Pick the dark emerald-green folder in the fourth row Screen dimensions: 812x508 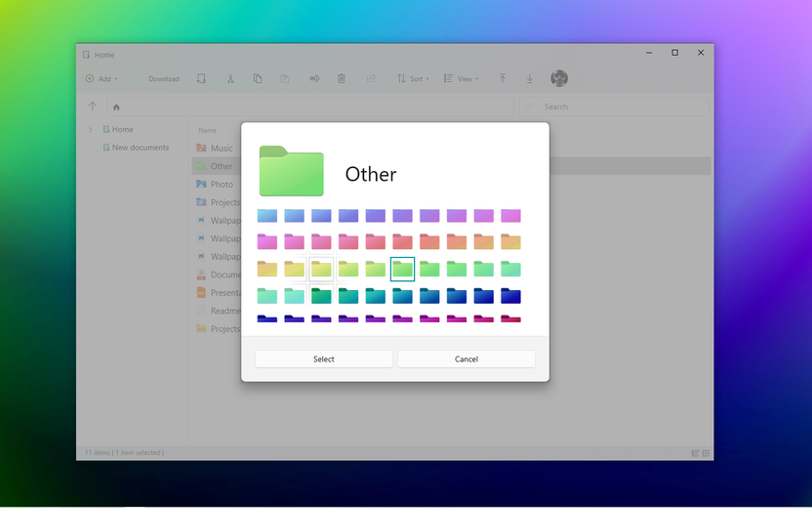point(321,296)
